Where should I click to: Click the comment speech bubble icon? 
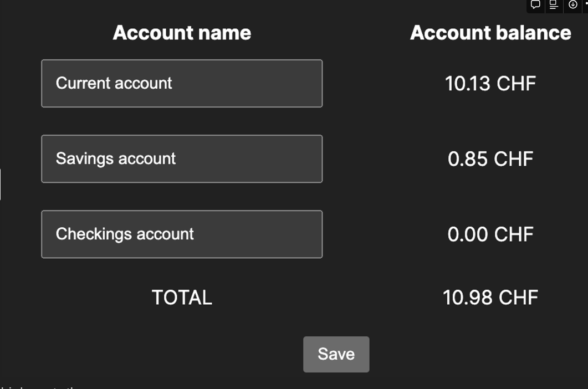[x=535, y=4]
